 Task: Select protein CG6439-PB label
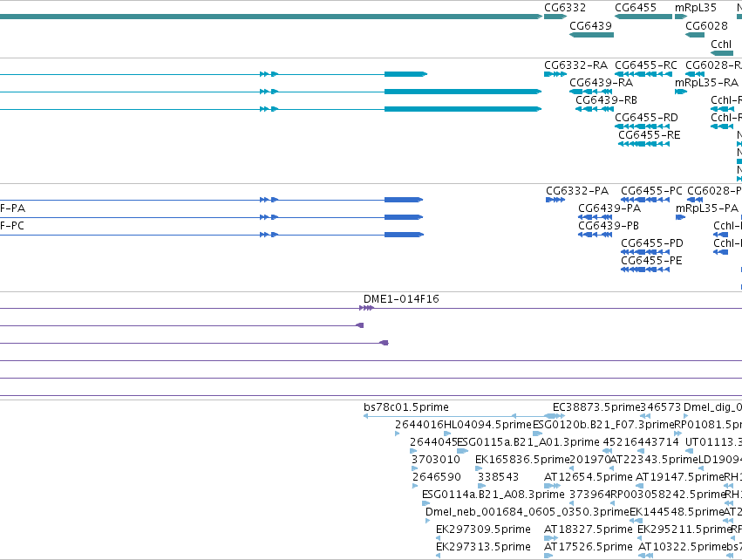pyautogui.click(x=609, y=226)
